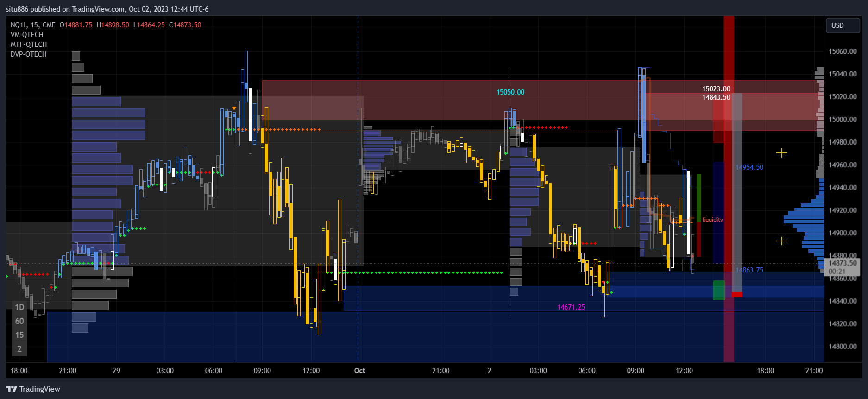Click the 14954.50 blue price label
868x399 pixels.
click(x=749, y=167)
